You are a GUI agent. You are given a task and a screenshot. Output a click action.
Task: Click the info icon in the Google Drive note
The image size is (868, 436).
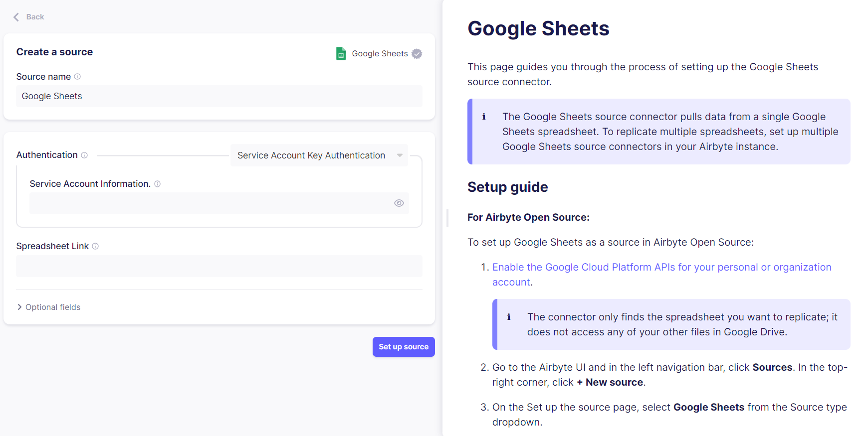509,317
